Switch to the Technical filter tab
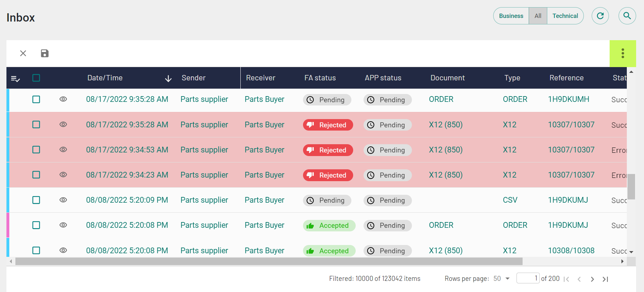644x292 pixels. coord(565,16)
